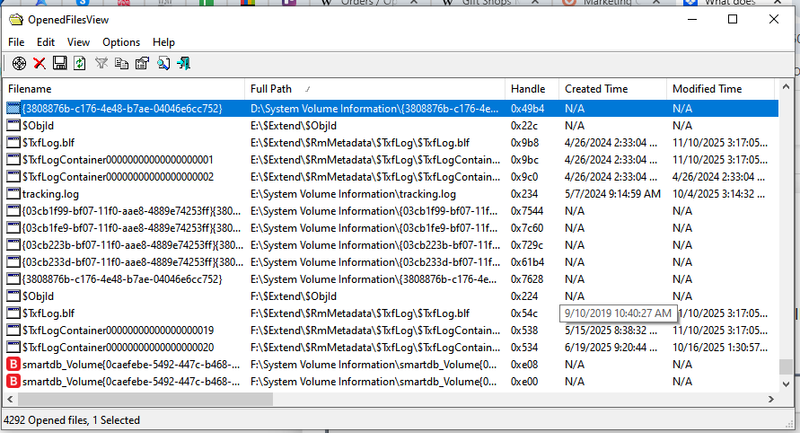Click the red X close-handles icon
The height and width of the screenshot is (433, 800).
[40, 63]
